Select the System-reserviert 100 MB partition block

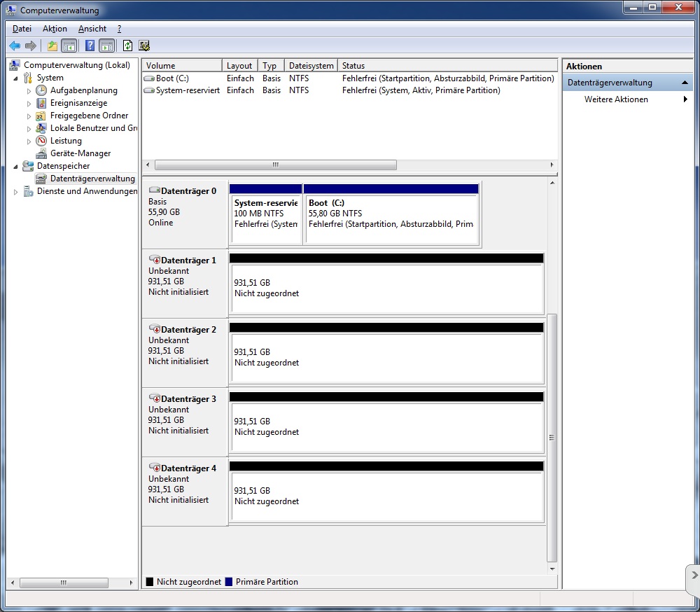point(265,214)
